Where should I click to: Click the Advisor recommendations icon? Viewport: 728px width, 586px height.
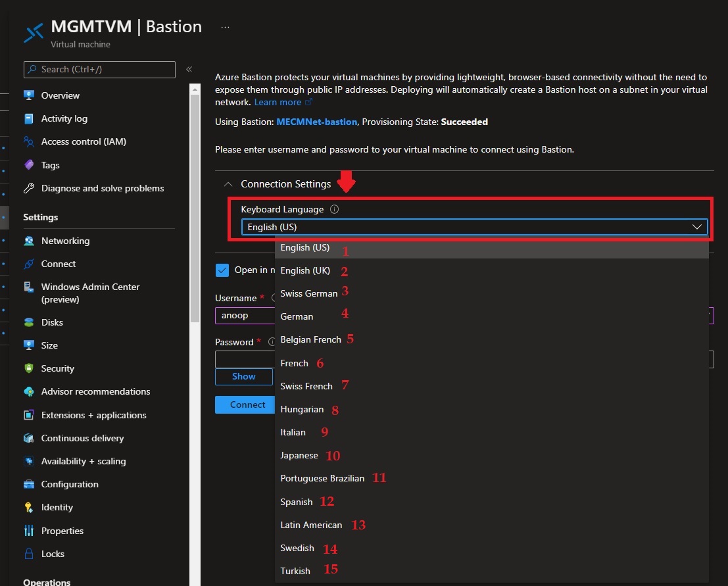coord(29,391)
